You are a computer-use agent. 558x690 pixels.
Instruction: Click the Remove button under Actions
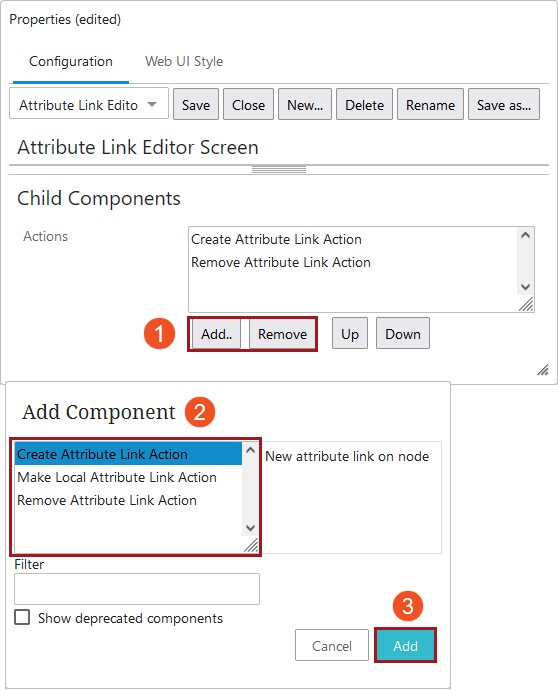pyautogui.click(x=282, y=334)
